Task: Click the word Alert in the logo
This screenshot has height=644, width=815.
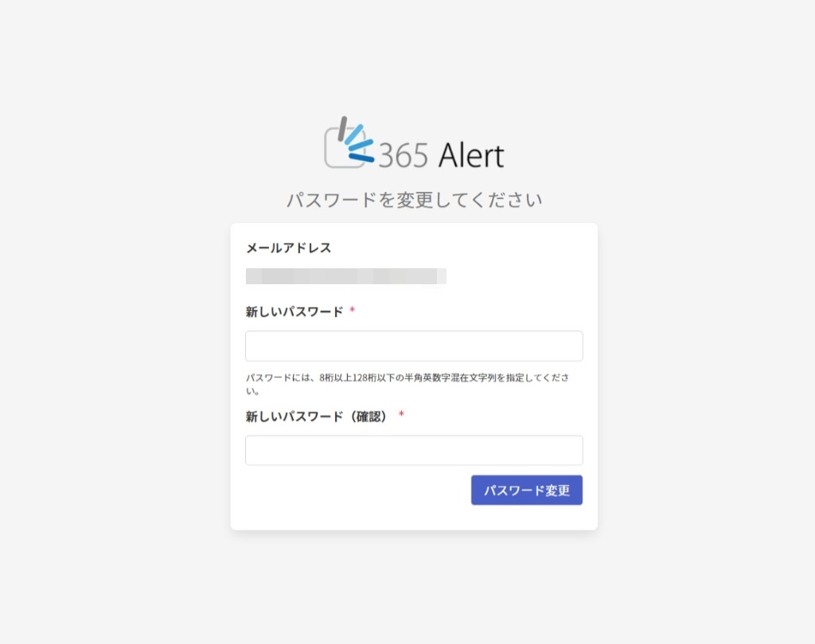Action: pos(471,155)
